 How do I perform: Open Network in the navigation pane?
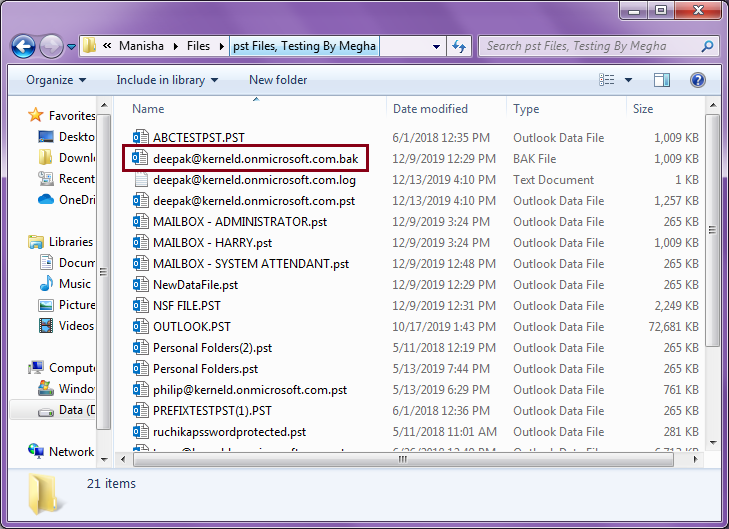[60, 451]
